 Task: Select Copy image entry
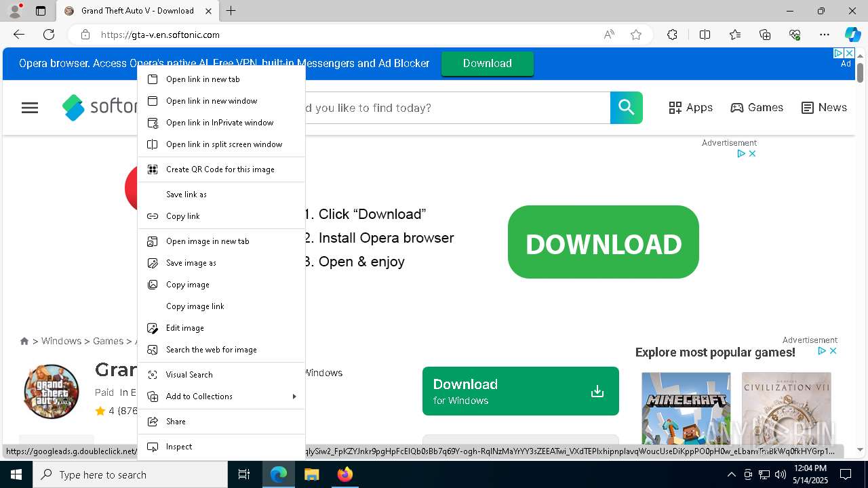point(221,285)
